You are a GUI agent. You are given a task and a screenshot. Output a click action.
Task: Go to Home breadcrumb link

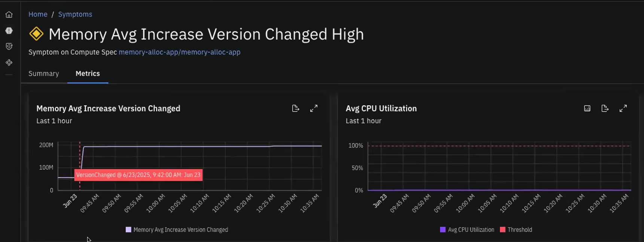[x=38, y=14]
